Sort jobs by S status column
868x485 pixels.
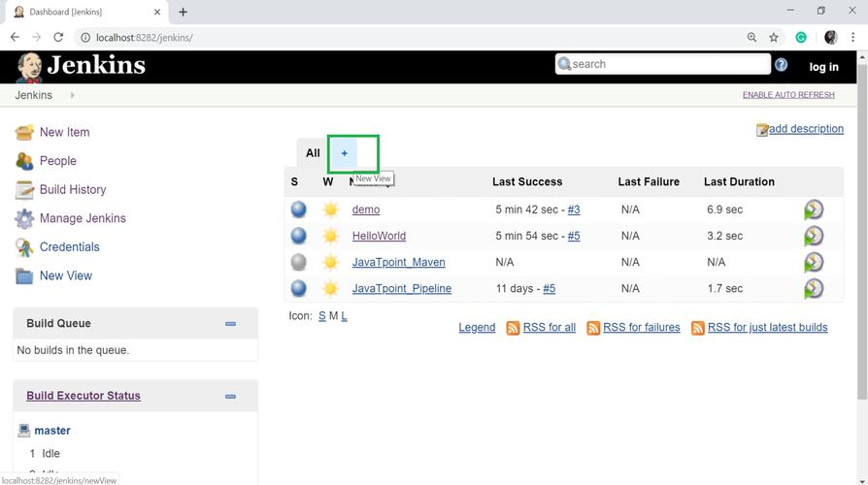294,182
